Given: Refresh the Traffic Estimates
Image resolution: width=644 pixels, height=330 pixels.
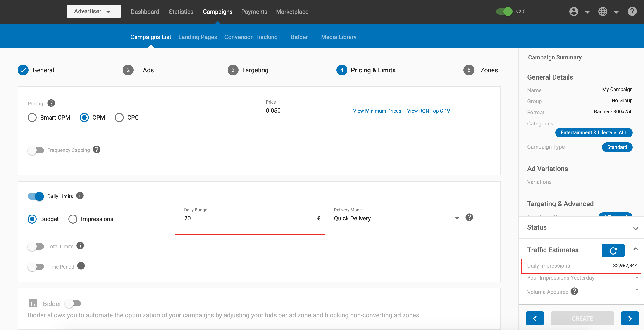Looking at the screenshot, I should pos(613,250).
